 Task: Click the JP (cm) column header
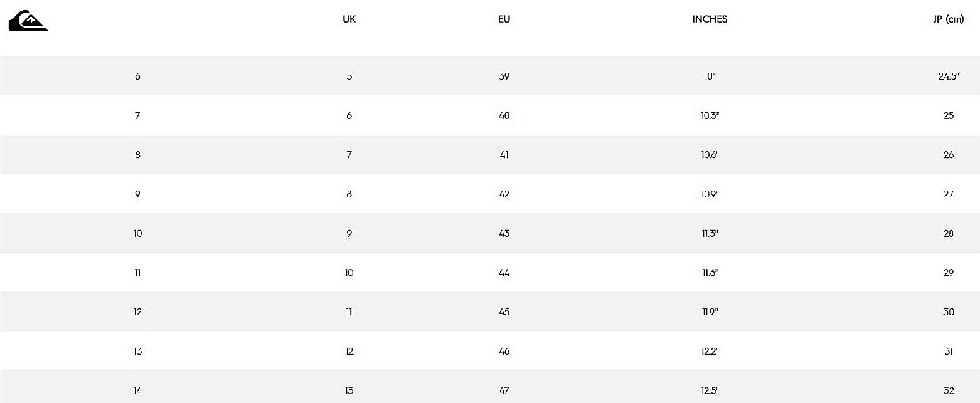point(948,19)
